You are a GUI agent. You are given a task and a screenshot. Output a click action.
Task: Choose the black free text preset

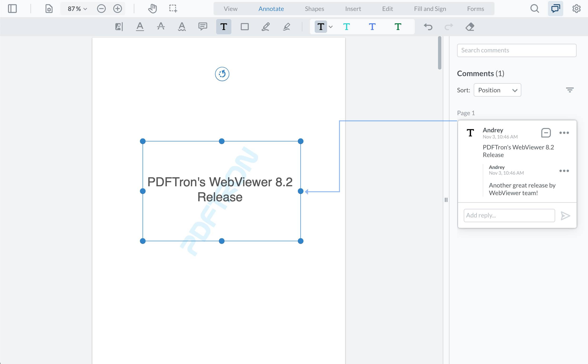pos(321,26)
